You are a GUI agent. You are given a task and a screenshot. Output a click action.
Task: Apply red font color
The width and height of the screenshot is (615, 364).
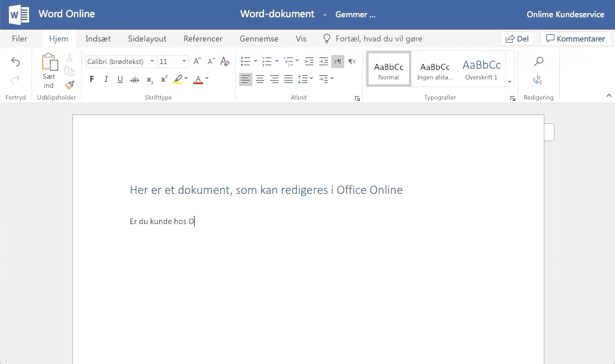tap(198, 79)
